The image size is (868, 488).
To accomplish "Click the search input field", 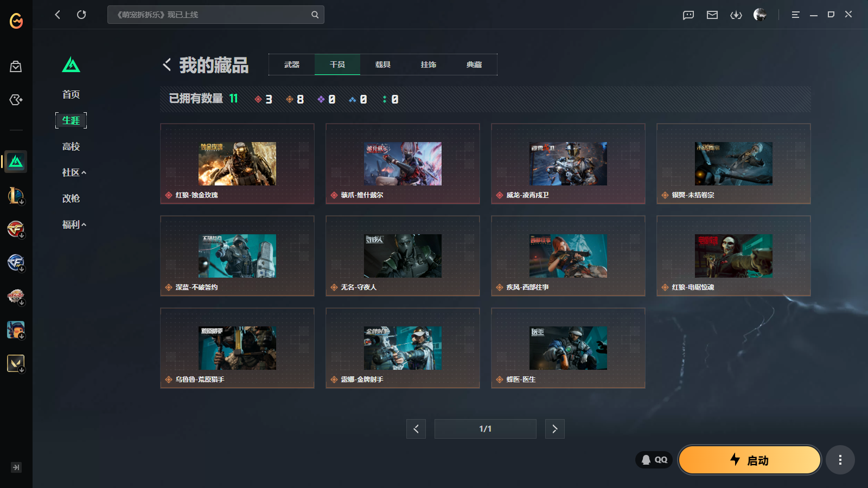I will [x=216, y=15].
